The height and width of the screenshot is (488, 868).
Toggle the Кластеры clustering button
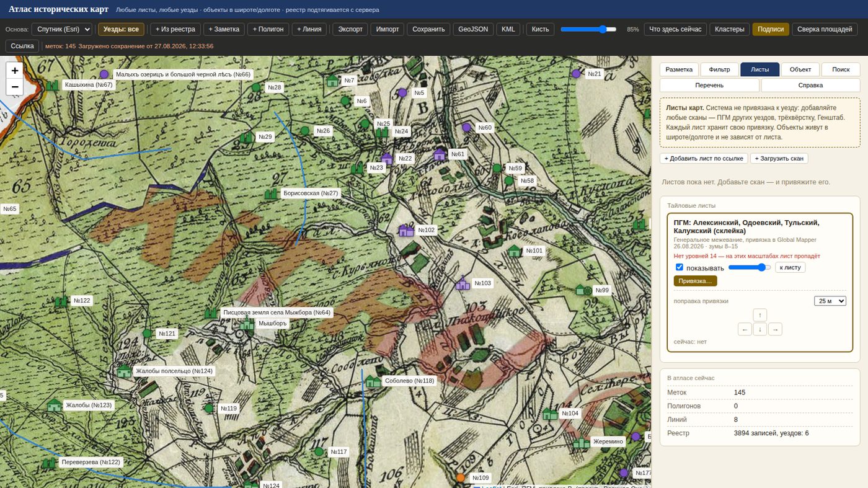[730, 29]
